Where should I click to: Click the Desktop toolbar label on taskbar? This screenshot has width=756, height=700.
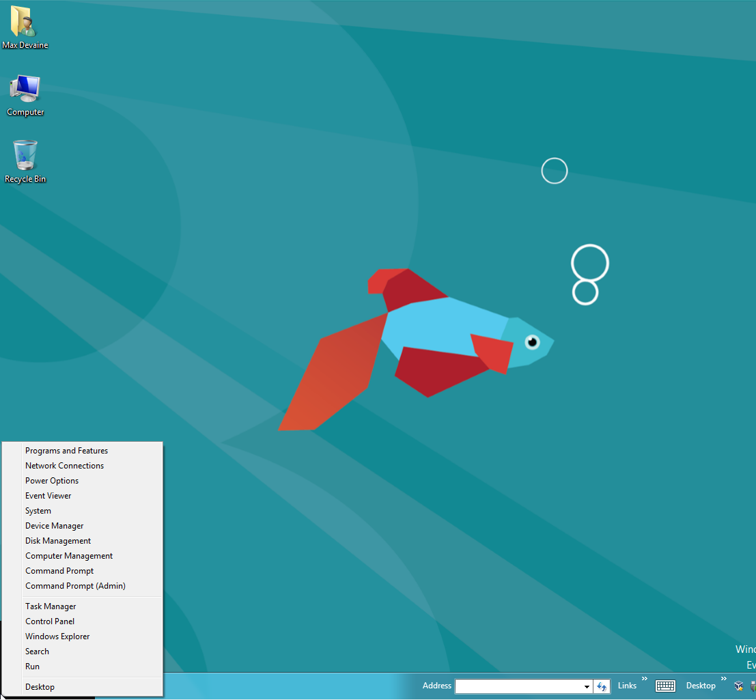(701, 686)
